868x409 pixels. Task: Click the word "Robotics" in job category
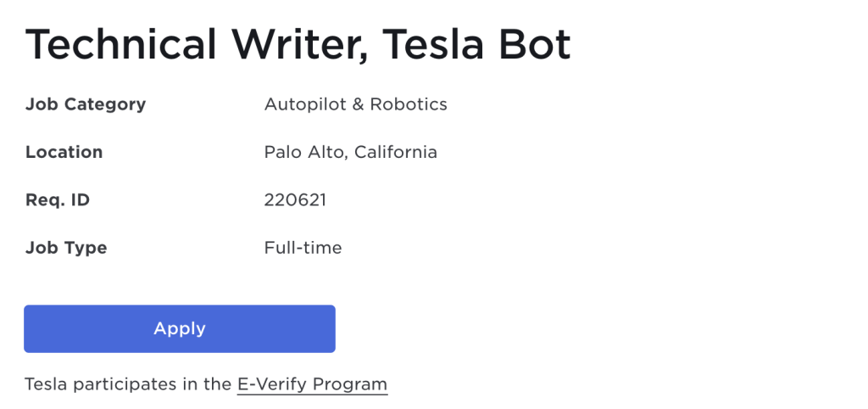[409, 104]
